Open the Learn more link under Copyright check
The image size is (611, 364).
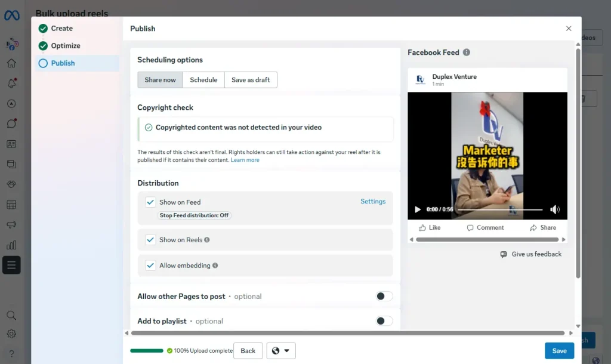point(245,160)
